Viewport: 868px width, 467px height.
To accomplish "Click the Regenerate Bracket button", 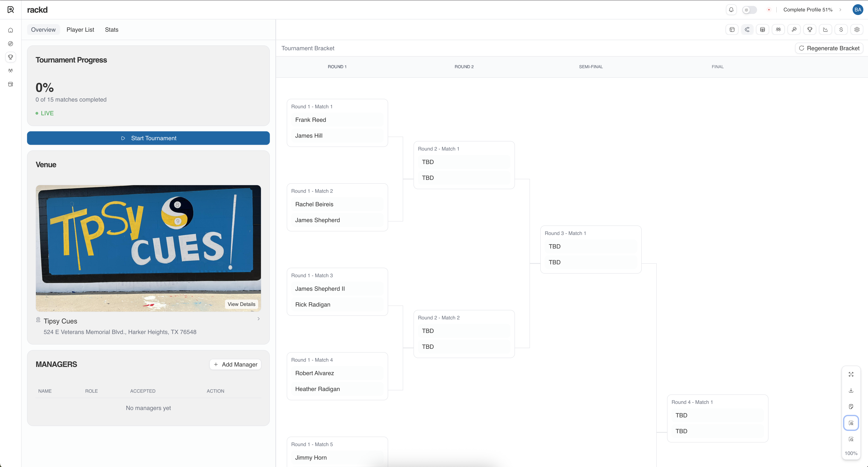I will point(829,48).
